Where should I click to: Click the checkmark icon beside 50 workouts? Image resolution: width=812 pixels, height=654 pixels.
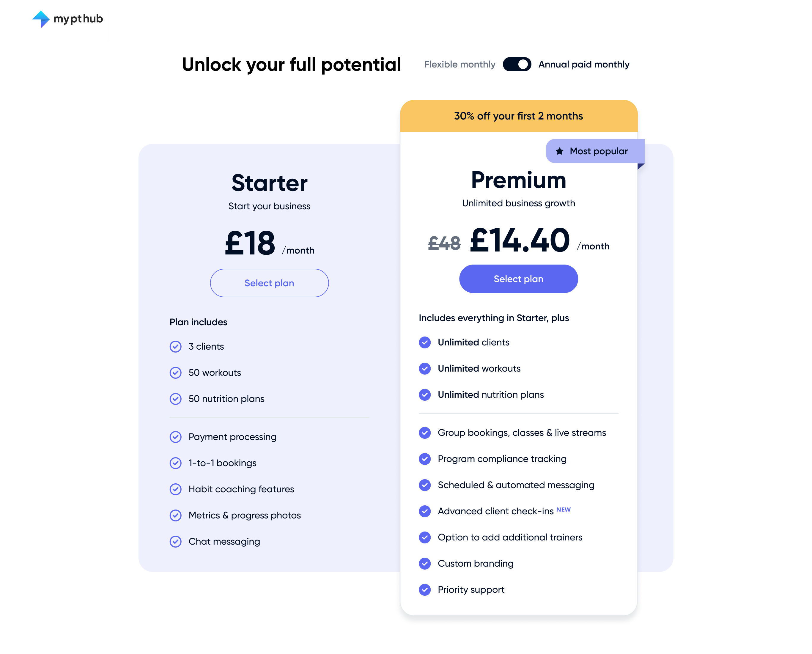point(175,372)
